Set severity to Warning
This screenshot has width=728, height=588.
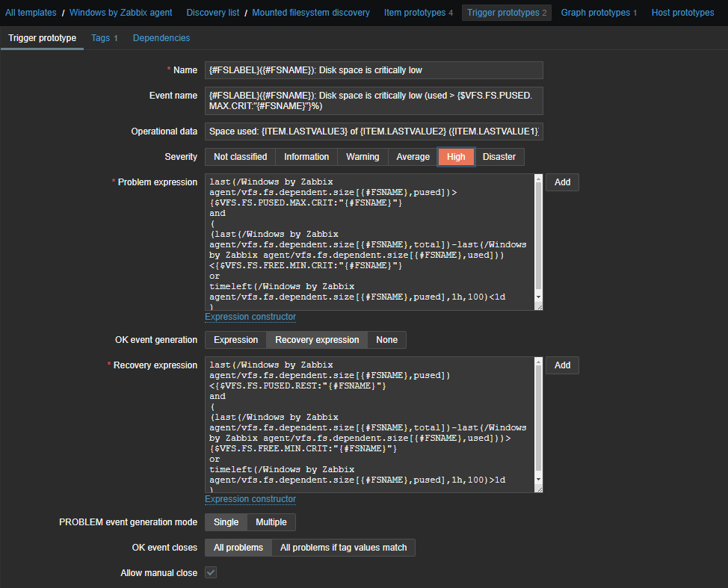point(363,157)
